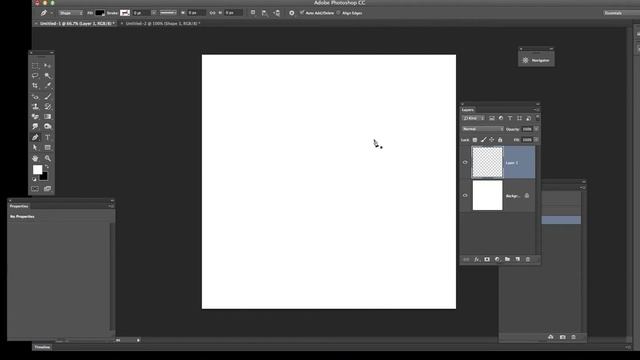Select the Rectangle shape tool
This screenshot has height=360, width=640.
pyautogui.click(x=48, y=148)
